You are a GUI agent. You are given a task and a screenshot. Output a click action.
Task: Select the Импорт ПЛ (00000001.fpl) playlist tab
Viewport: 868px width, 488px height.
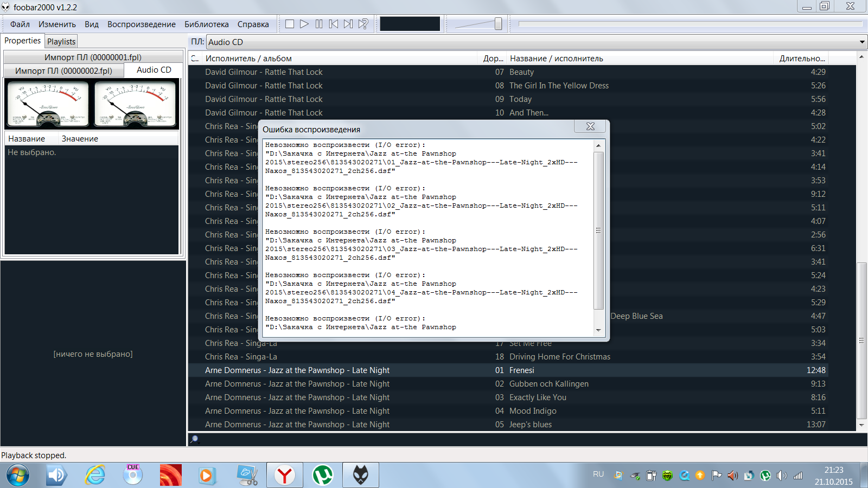(93, 57)
